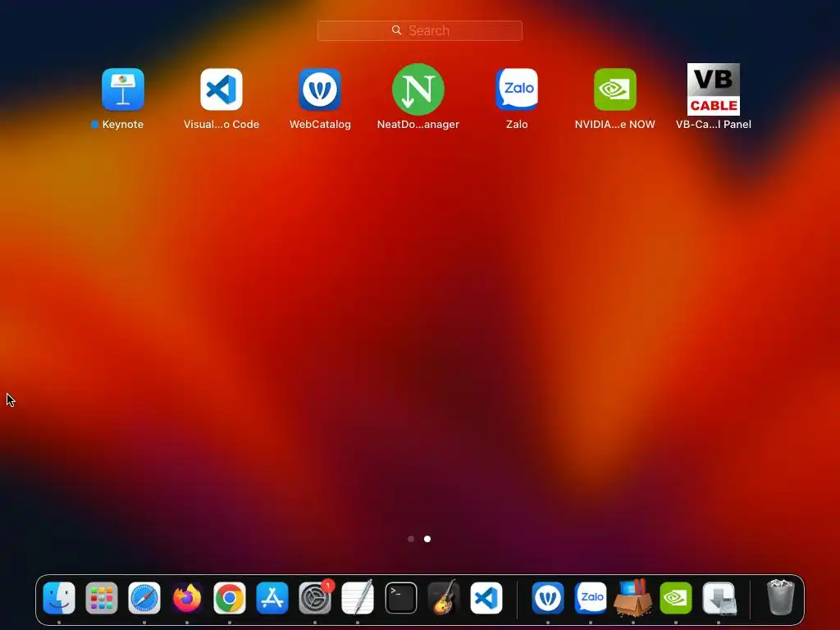Image resolution: width=840 pixels, height=630 pixels.
Task: Launch Firefox from the Dock
Action: pyautogui.click(x=187, y=598)
